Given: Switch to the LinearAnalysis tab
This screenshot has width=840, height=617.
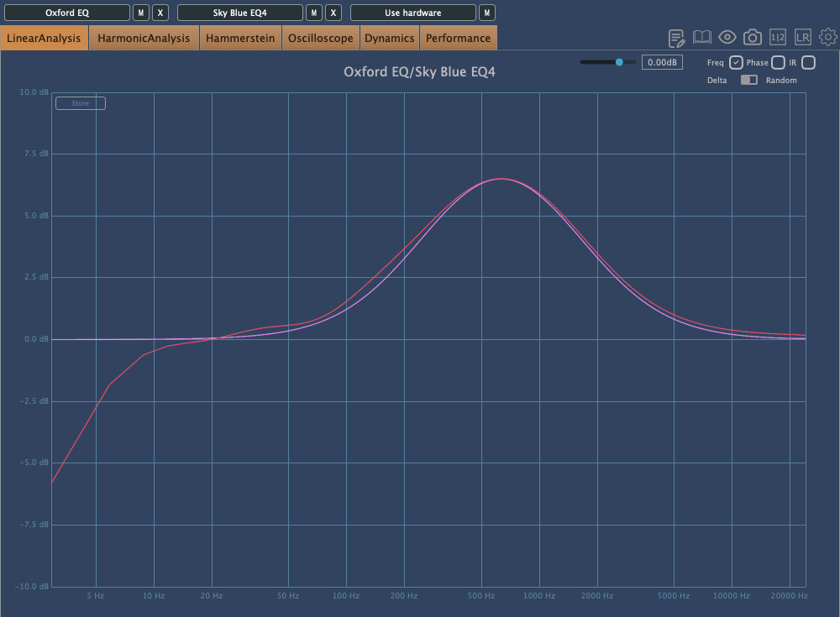Looking at the screenshot, I should [x=44, y=38].
